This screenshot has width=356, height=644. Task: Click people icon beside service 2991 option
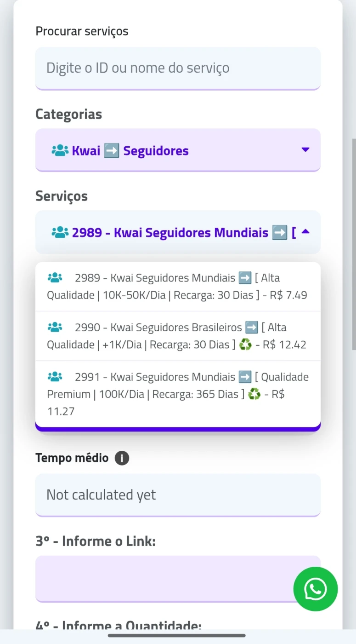pos(55,377)
